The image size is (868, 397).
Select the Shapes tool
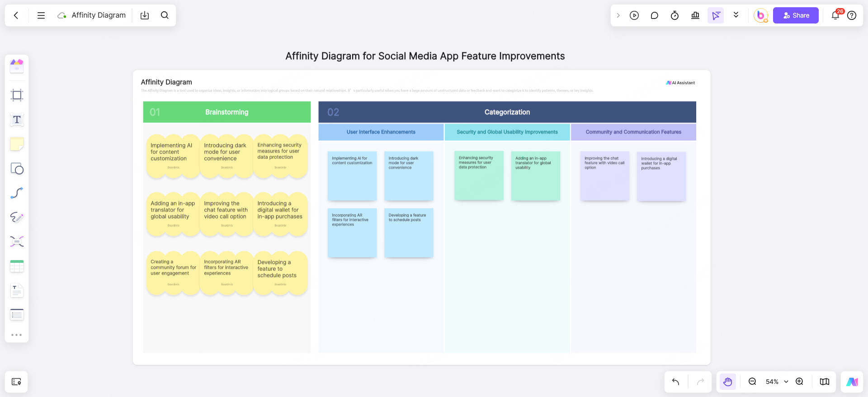click(x=17, y=168)
